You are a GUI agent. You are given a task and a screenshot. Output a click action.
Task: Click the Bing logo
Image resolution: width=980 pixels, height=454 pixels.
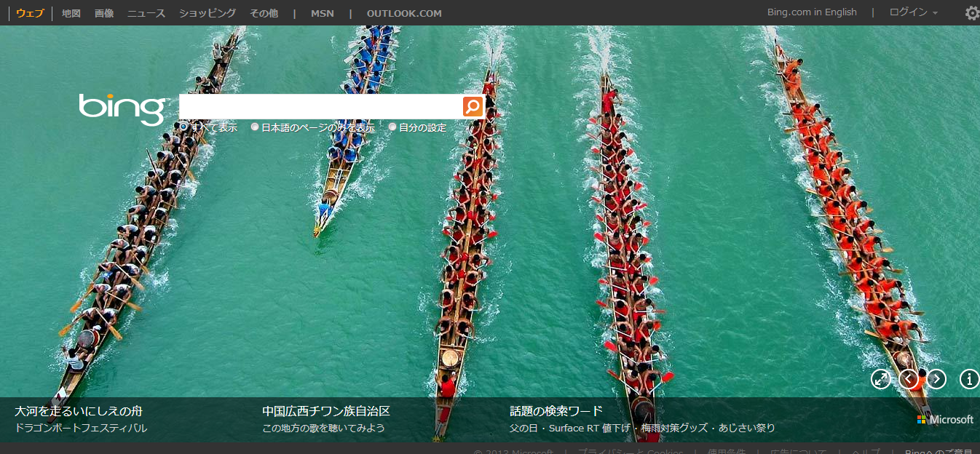click(x=122, y=108)
